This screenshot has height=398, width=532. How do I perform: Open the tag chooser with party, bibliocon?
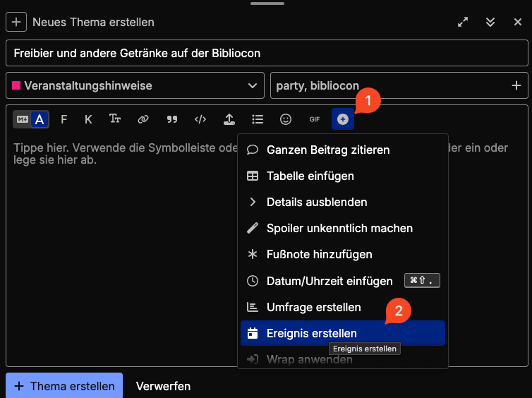point(388,85)
